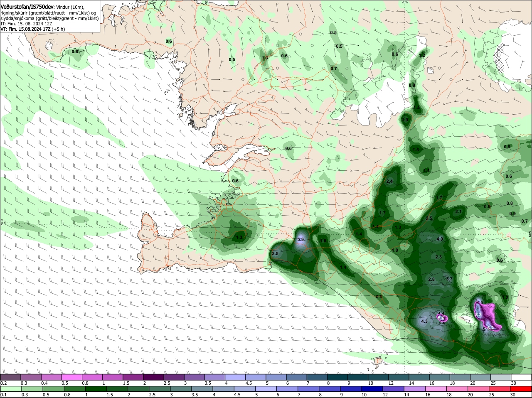The width and height of the screenshot is (532, 398).
Task: Click the 1.5 value on the map
Action: tap(416, 150)
